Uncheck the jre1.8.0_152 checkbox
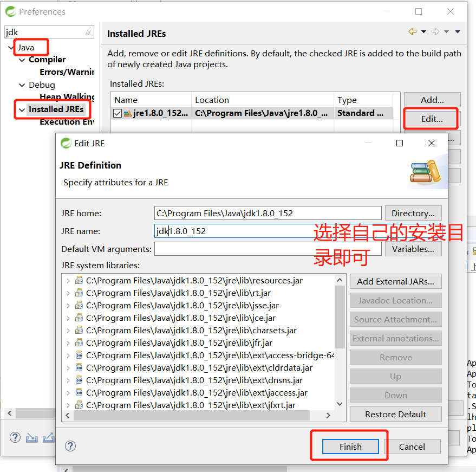476x472 pixels. click(118, 113)
